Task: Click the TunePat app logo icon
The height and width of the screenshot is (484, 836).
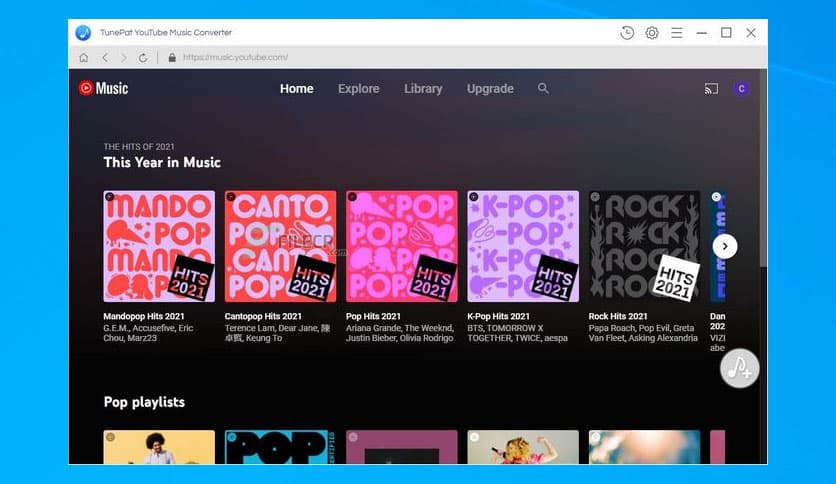Action: [x=83, y=33]
